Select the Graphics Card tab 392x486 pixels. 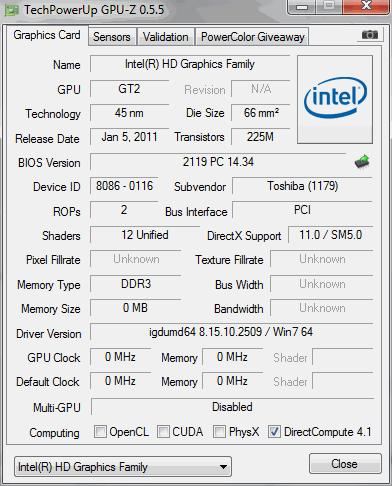[47, 35]
